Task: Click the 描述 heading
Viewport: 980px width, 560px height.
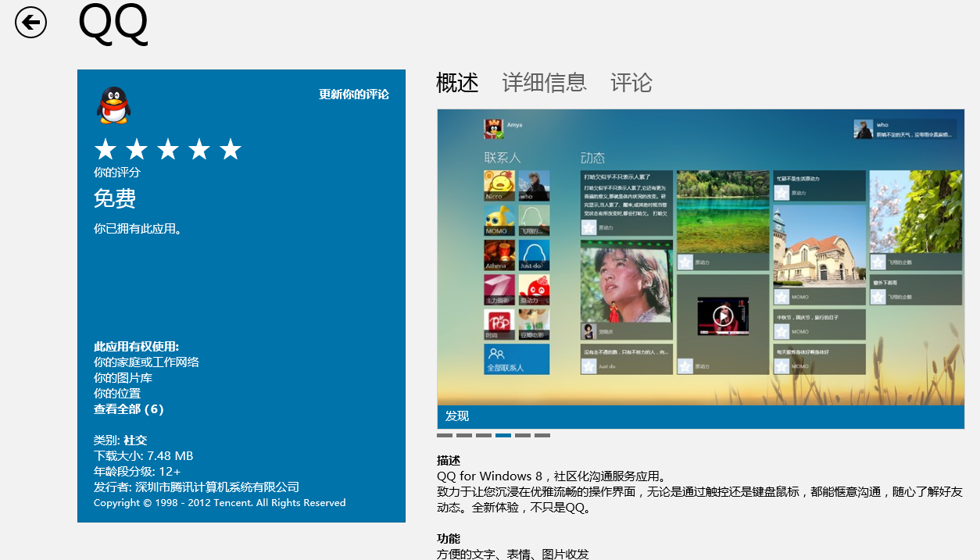Action: click(449, 461)
